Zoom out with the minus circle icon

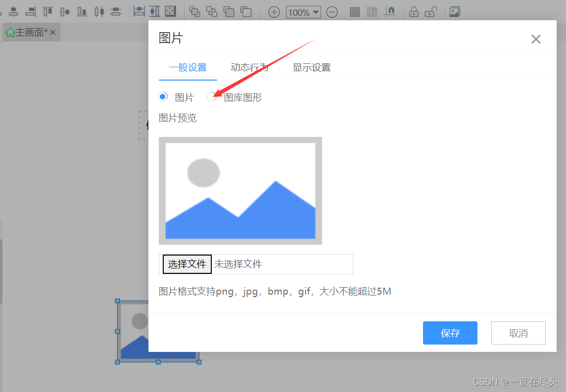(x=331, y=12)
